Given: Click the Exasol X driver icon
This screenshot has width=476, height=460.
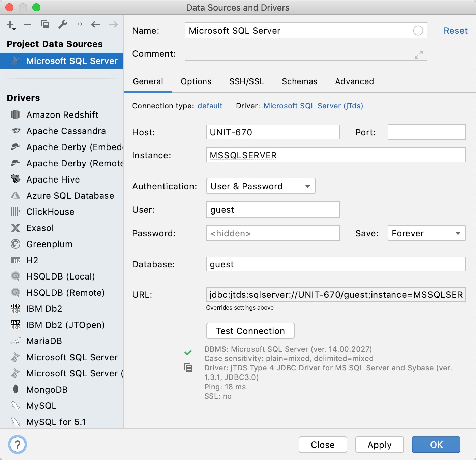Looking at the screenshot, I should pyautogui.click(x=16, y=228).
